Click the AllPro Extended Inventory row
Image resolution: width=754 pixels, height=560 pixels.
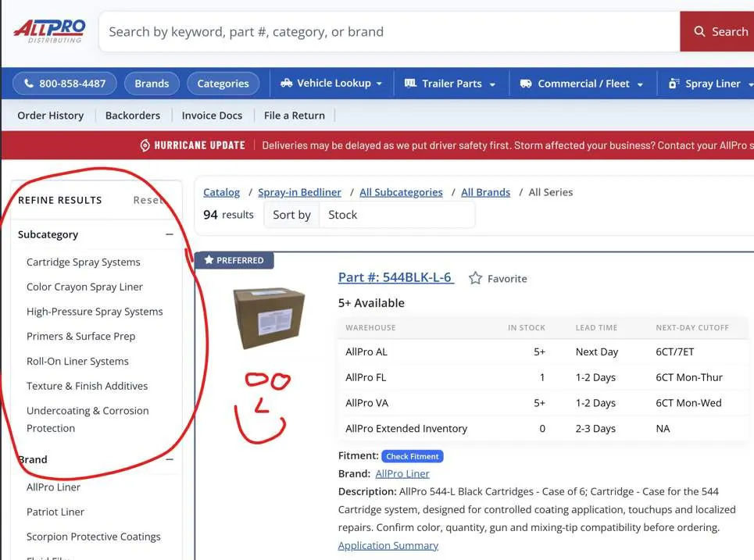pos(543,428)
